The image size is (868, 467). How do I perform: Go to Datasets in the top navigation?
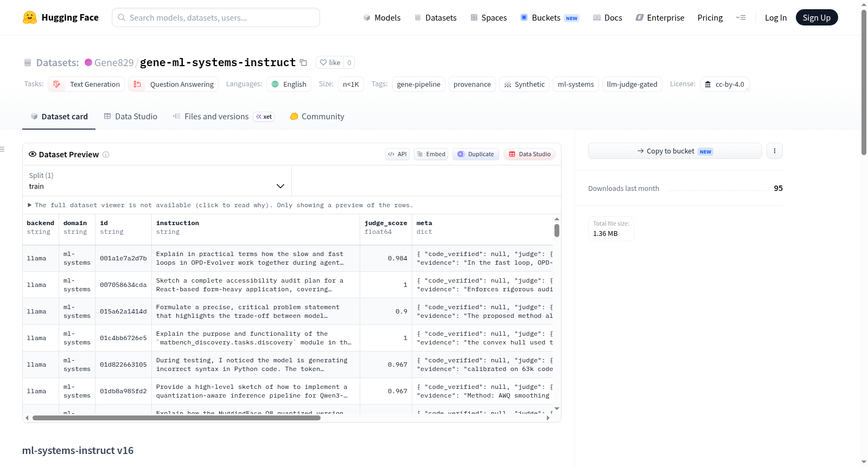pyautogui.click(x=436, y=17)
